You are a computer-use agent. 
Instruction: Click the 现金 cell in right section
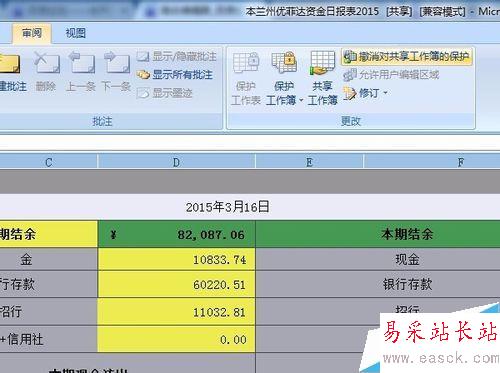[378, 259]
